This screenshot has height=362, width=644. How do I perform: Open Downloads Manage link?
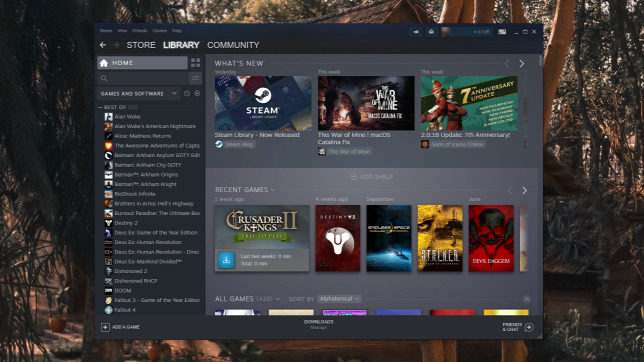[x=319, y=325]
